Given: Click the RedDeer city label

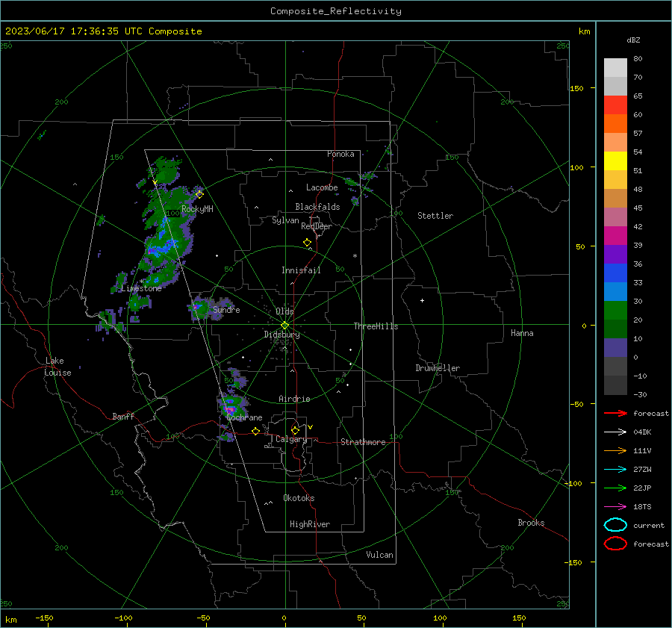Looking at the screenshot, I should (x=317, y=226).
